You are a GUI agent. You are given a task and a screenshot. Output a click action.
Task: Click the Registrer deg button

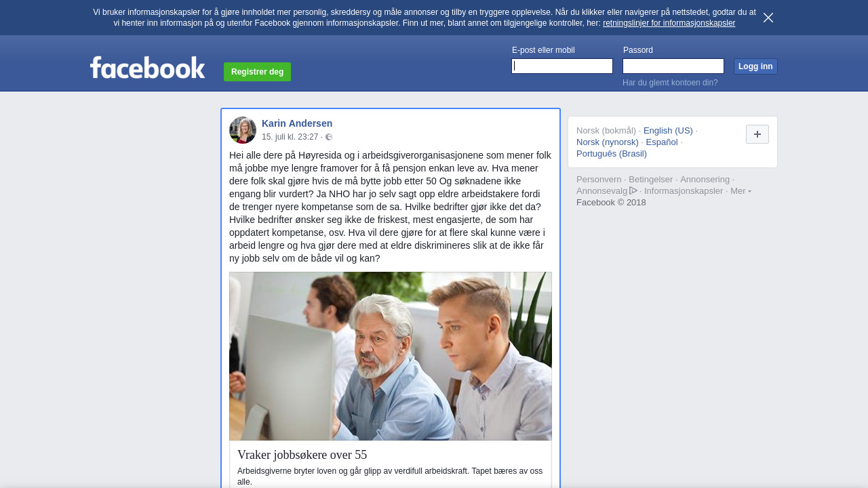(257, 72)
